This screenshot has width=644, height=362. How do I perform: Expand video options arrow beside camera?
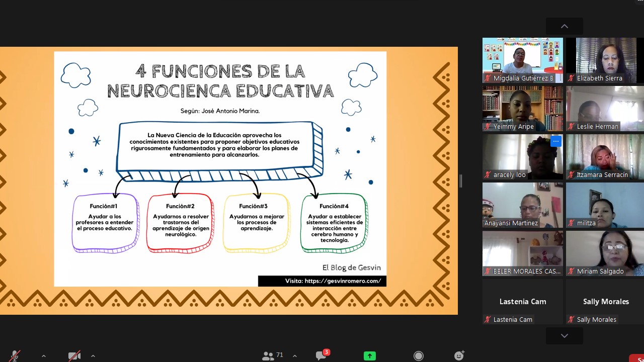93,356
